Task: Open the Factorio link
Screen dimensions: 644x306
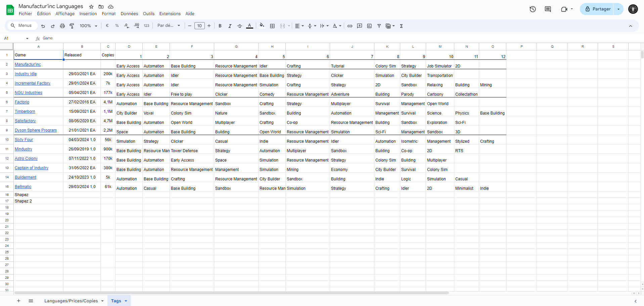Action: click(x=22, y=102)
